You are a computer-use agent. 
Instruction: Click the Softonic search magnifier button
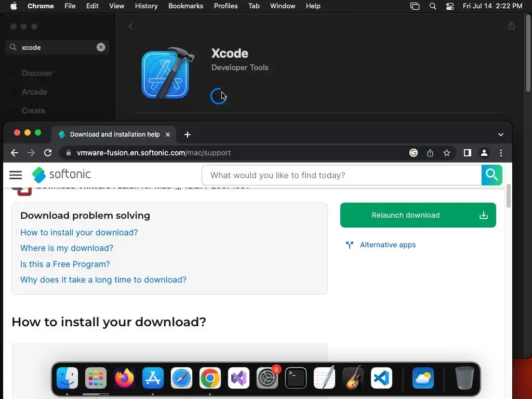[x=491, y=175]
